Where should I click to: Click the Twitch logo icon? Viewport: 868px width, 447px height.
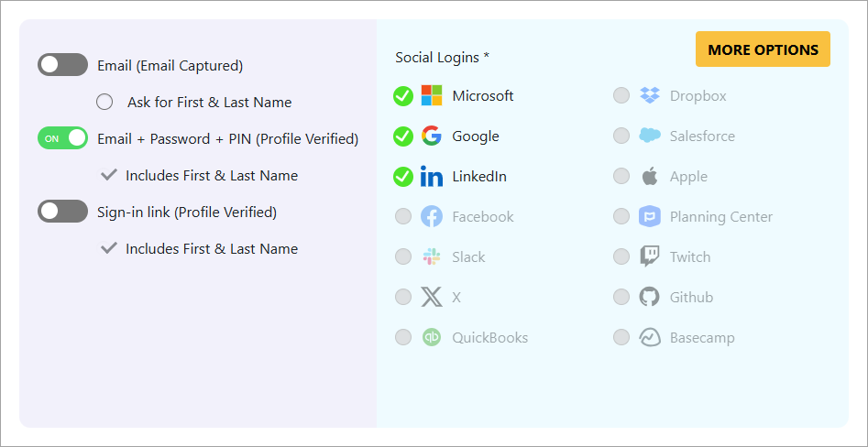[650, 257]
